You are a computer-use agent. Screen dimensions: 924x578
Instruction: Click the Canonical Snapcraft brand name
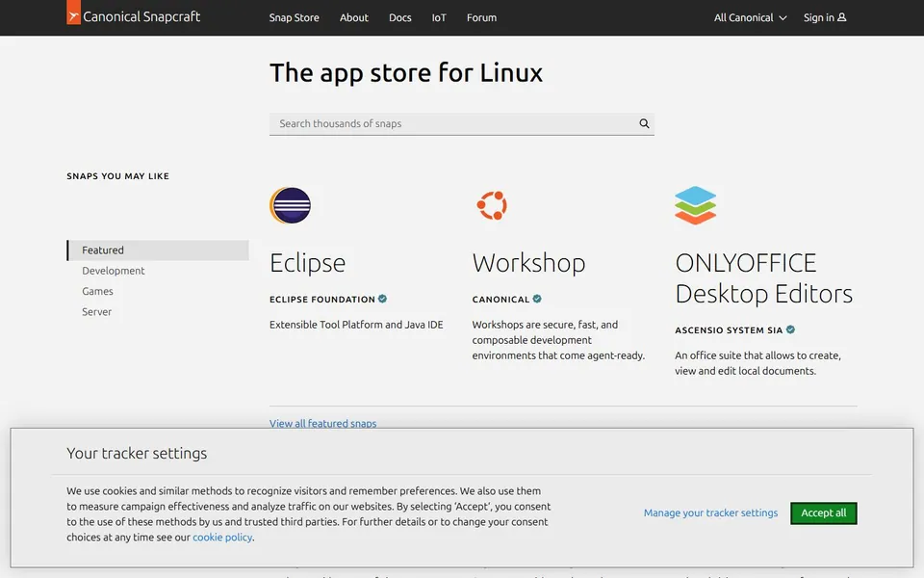click(141, 16)
